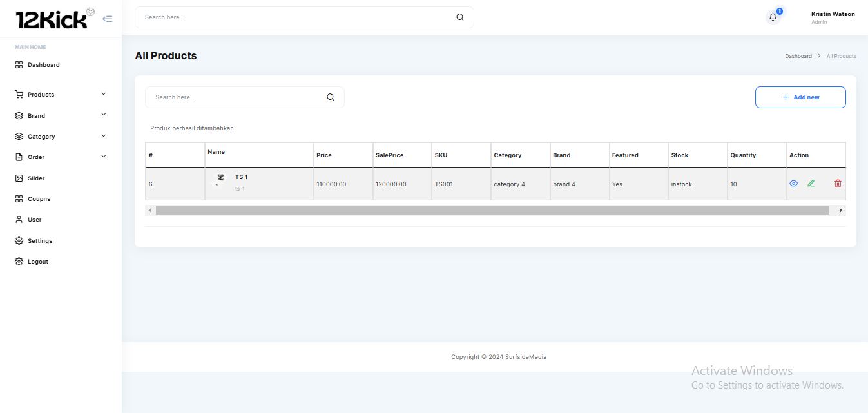
Task: Click the green edit pencil icon for TS 1
Action: pos(811,184)
